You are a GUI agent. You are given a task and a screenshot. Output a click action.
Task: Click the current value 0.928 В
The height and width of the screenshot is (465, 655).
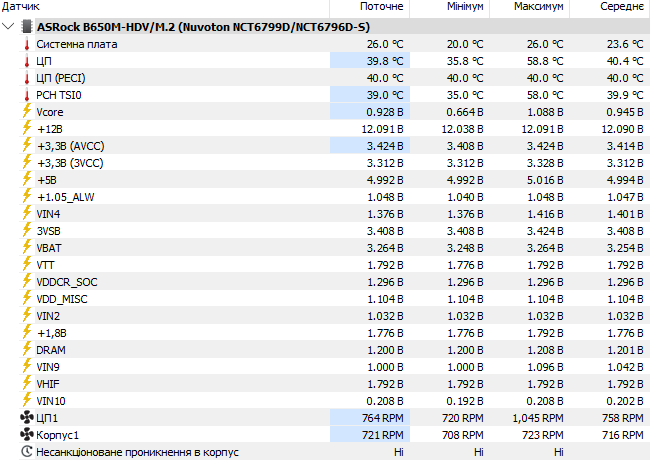tap(385, 112)
